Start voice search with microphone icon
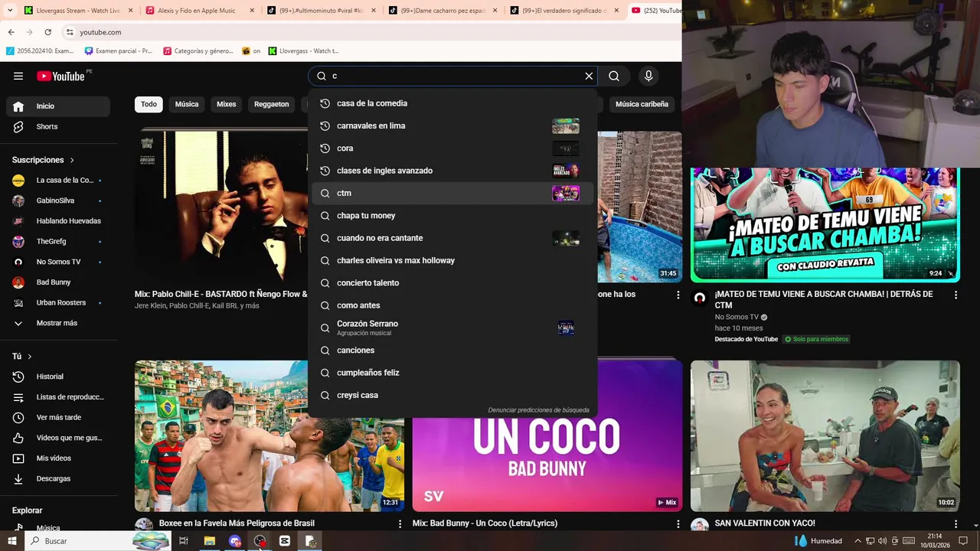 point(648,76)
